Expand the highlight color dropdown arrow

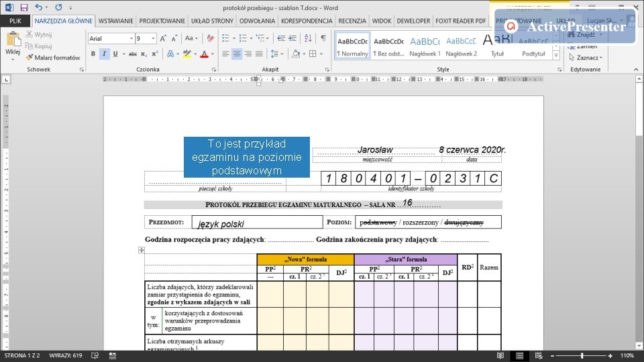[x=195, y=54]
